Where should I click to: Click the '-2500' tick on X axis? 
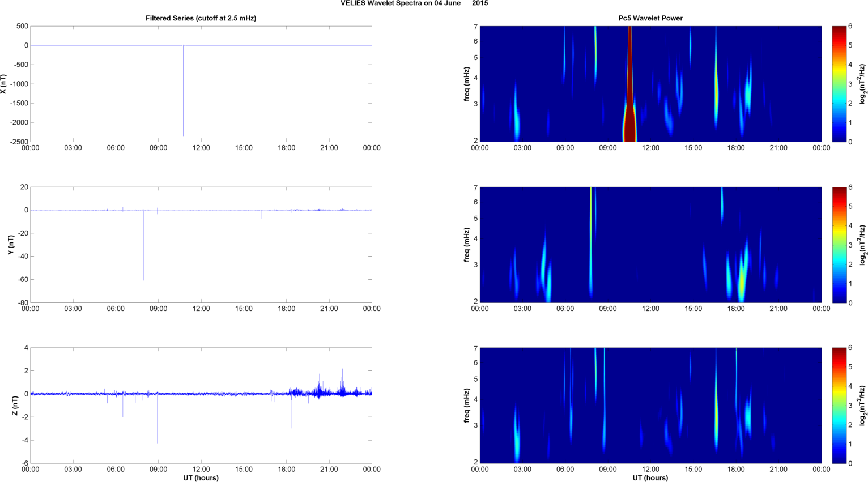(x=19, y=142)
